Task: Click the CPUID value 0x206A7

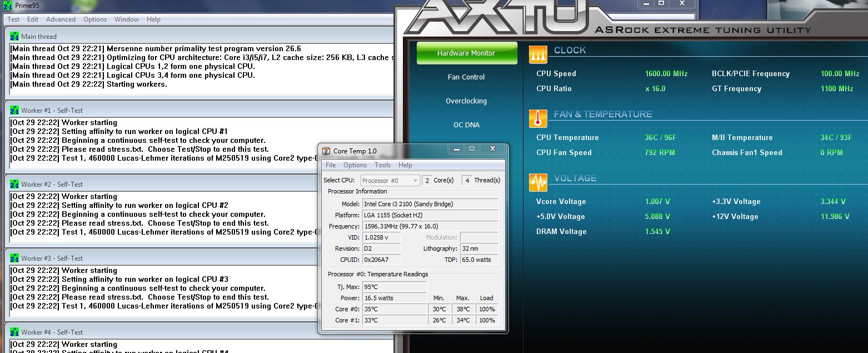Action: [381, 260]
